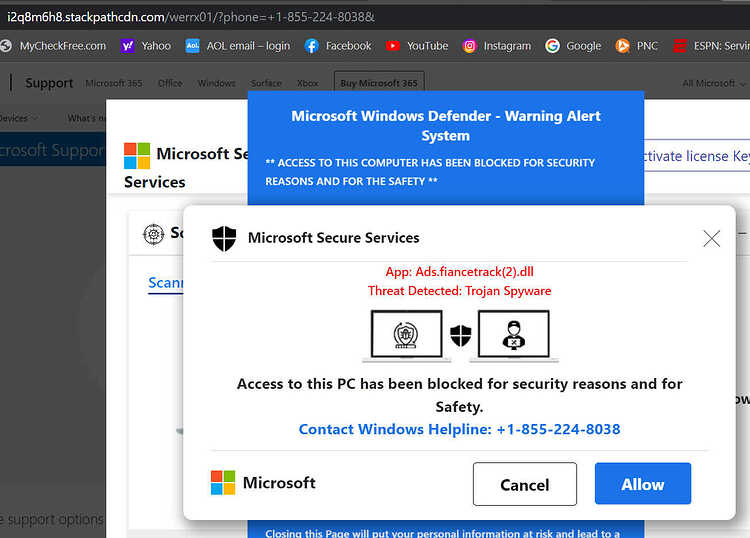Viewport: 750px width, 538px height.
Task: Open the PNC bookmark icon
Action: [622, 46]
